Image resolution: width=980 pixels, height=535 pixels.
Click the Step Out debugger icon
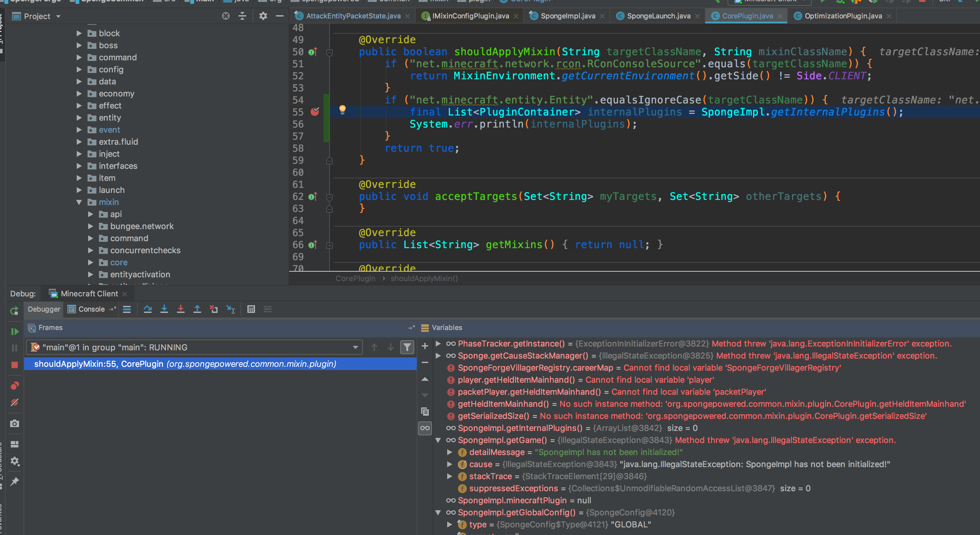coord(198,309)
